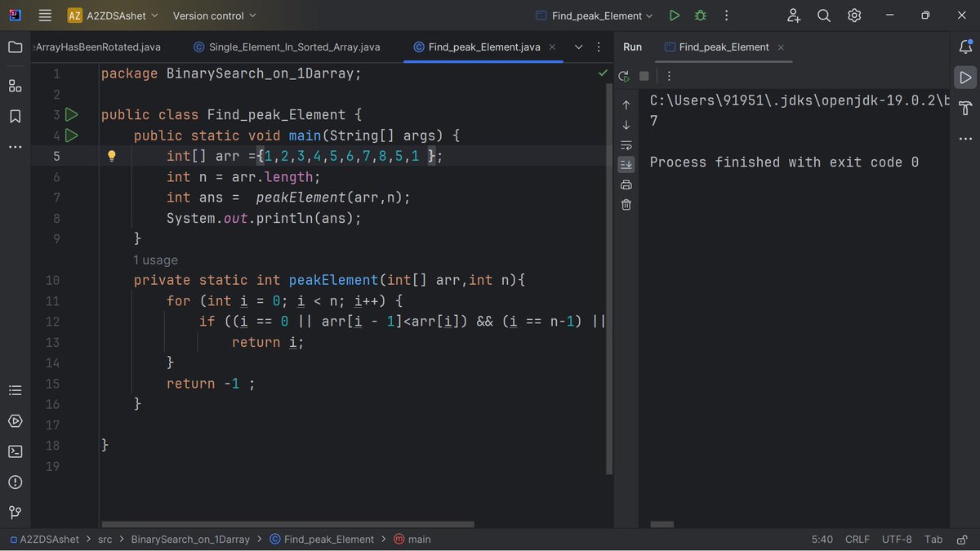The width and height of the screenshot is (980, 551).
Task: Change CRLF line separator in status bar
Action: pyautogui.click(x=857, y=540)
